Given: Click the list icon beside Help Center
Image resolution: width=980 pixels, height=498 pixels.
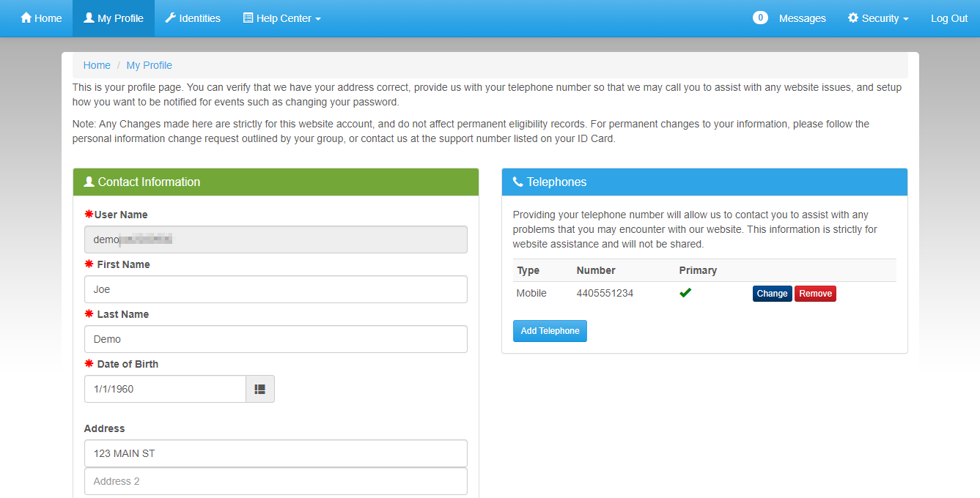Looking at the screenshot, I should [x=248, y=18].
